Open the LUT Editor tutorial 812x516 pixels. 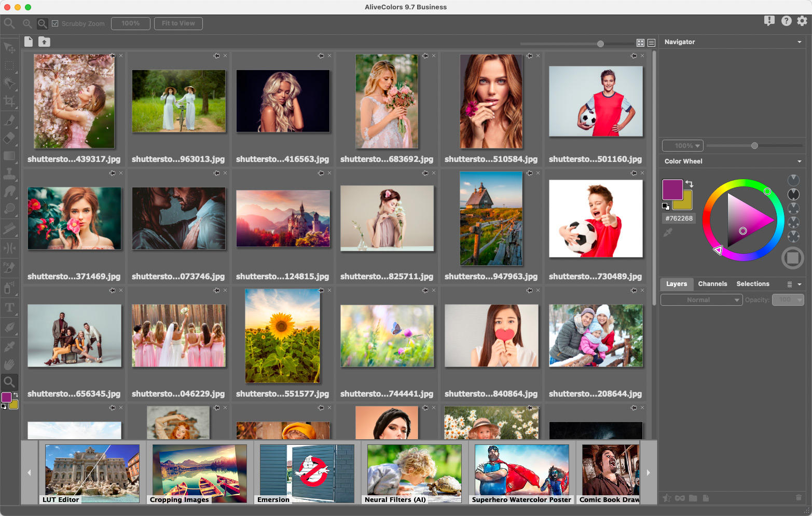[x=92, y=473]
